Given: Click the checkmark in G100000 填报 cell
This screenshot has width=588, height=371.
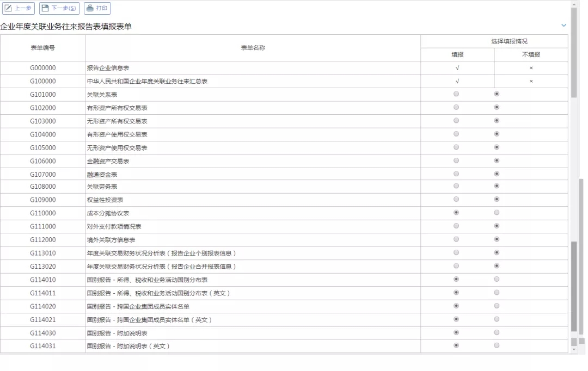Looking at the screenshot, I should coord(457,82).
